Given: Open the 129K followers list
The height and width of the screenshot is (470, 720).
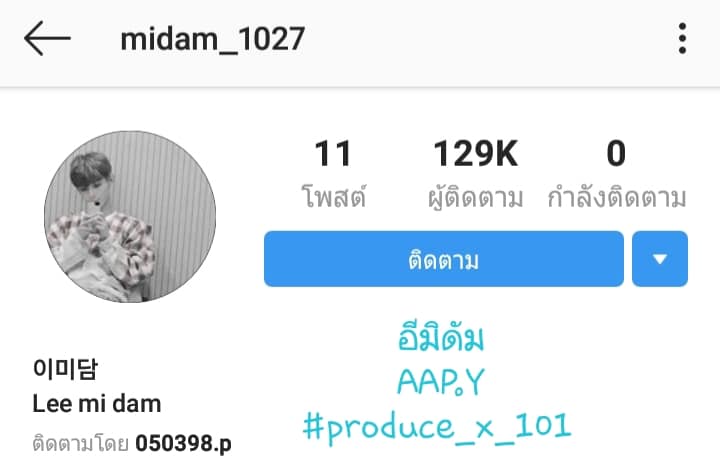Looking at the screenshot, I should 476,153.
